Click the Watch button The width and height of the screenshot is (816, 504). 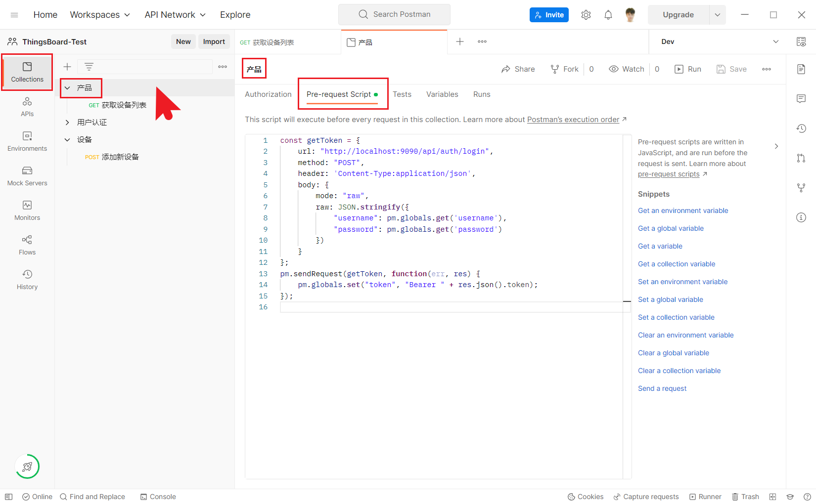(627, 69)
